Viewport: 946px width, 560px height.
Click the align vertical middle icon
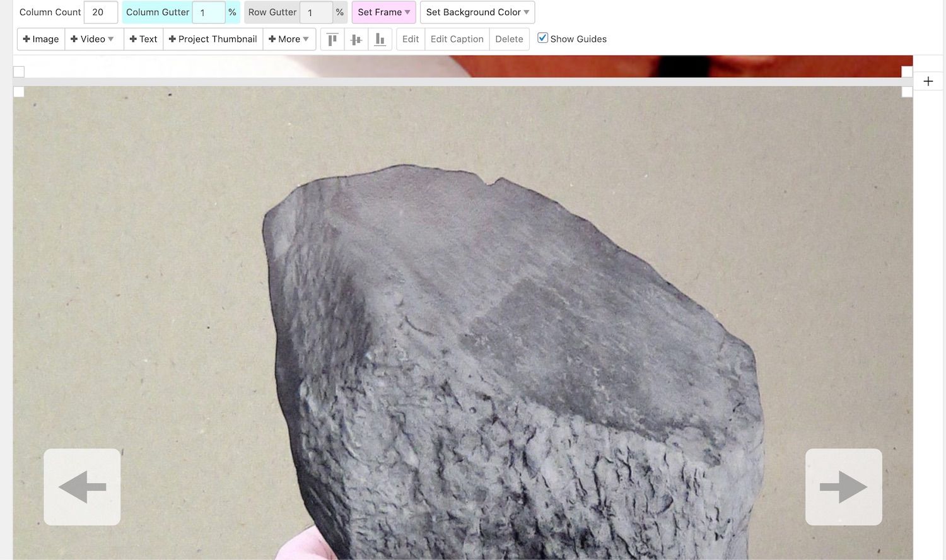tap(356, 39)
